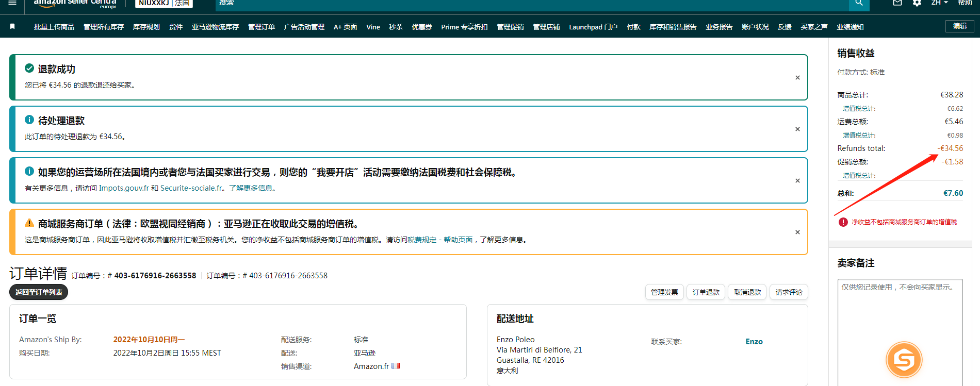Open the messages envelope icon

tap(897, 3)
